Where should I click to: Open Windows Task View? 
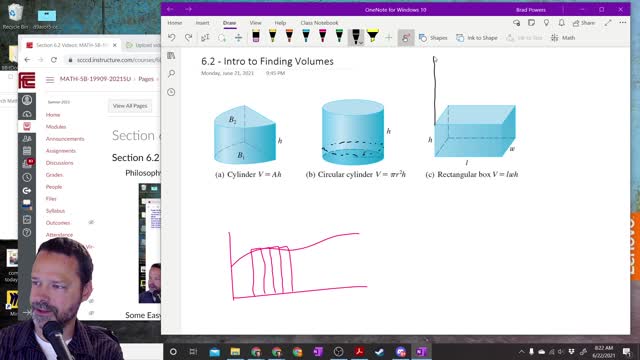tap(193, 351)
